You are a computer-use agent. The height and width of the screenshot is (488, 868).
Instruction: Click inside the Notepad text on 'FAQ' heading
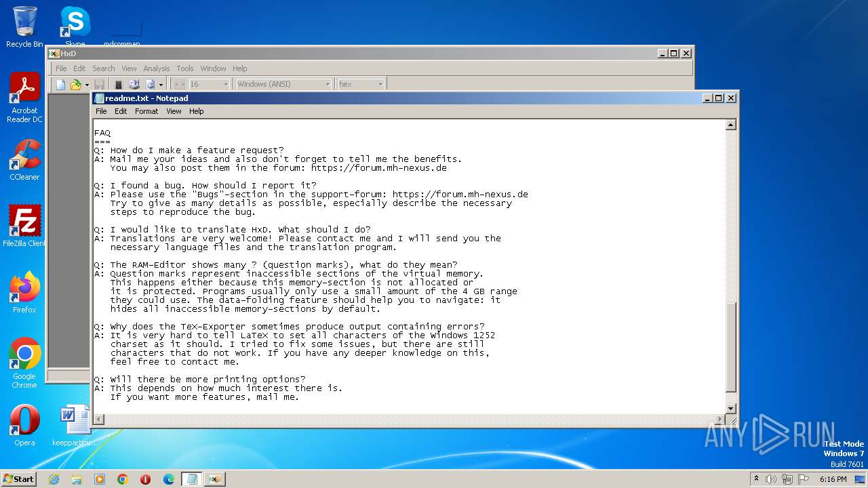tap(102, 133)
